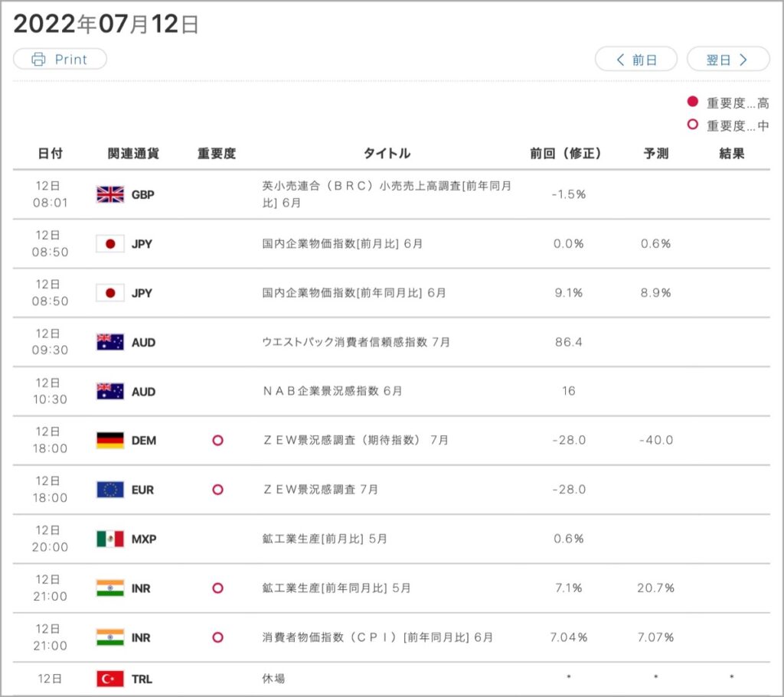The image size is (784, 697).
Task: Select 鉱工業生産[前年同月比] 5月 title
Action: 337,588
